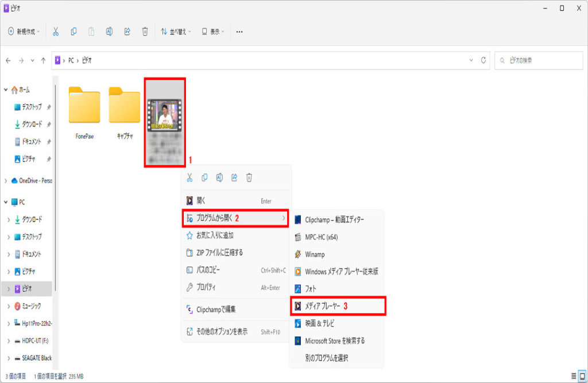This screenshot has height=383, width=588.
Task: Open the 表示 view dropdown
Action: pos(213,32)
